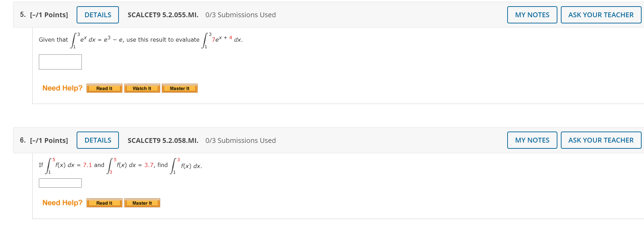644x240 pixels.
Task: Click the SCALCET9 5.2.055.MI. question code
Action: [x=163, y=15]
